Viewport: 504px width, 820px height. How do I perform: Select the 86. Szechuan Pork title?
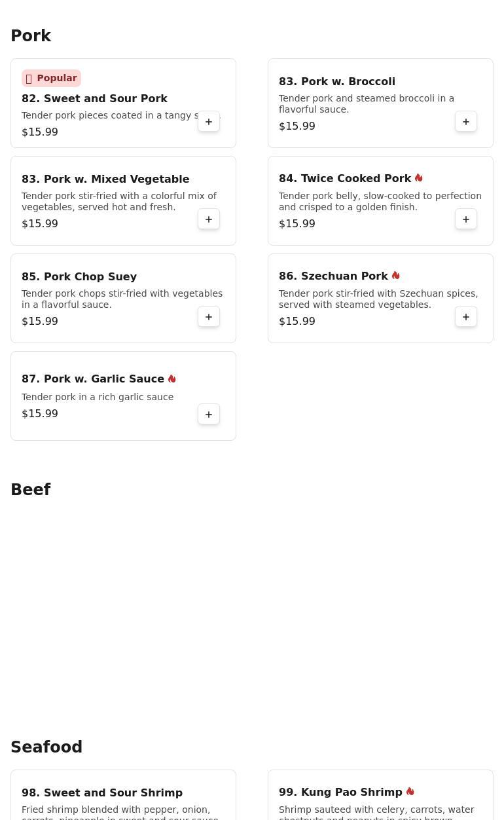point(333,276)
